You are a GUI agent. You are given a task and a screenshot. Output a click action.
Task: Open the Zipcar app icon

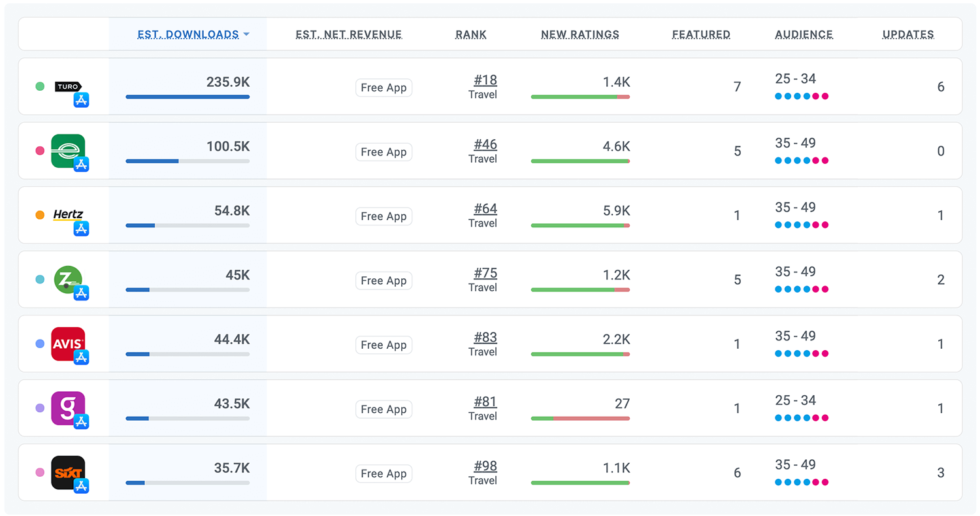[68, 280]
